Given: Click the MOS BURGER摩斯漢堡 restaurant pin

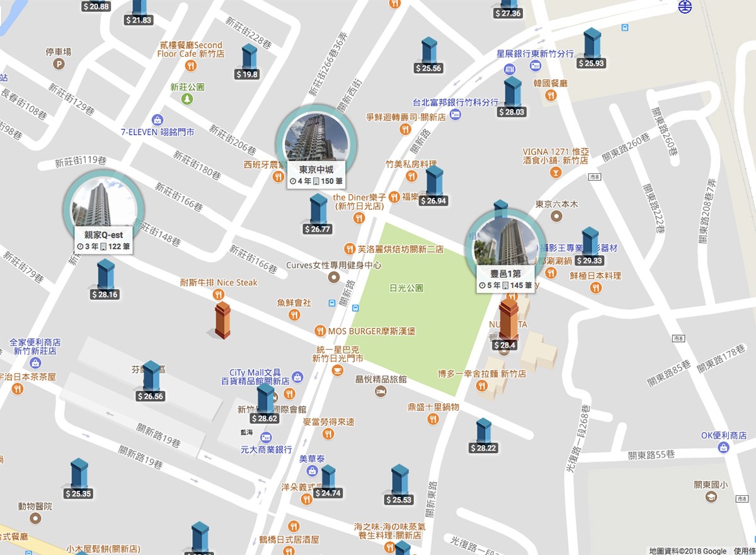Looking at the screenshot, I should coord(321,331).
